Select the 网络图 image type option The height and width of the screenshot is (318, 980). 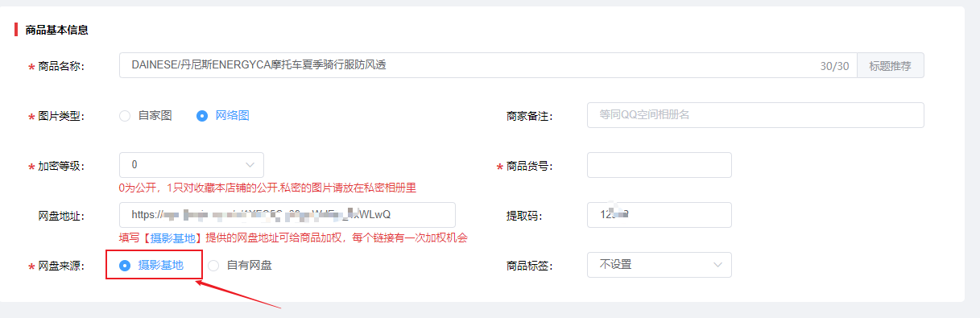coord(223,116)
